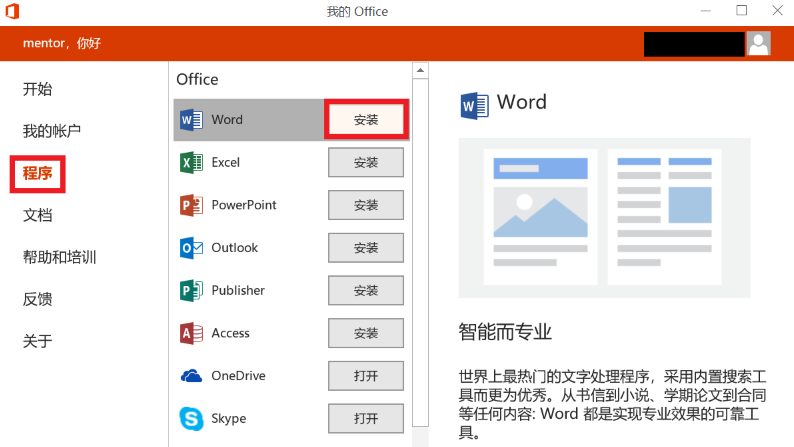Select the Publisher row label
The image size is (794, 447).
click(x=238, y=291)
